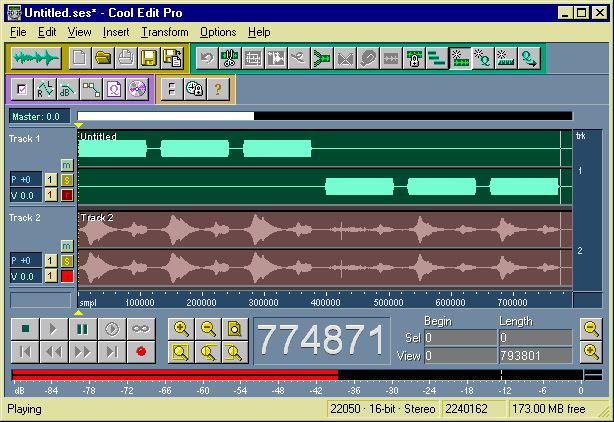This screenshot has height=422, width=614.
Task: Mute Track 1 with its m button
Action: (67, 165)
